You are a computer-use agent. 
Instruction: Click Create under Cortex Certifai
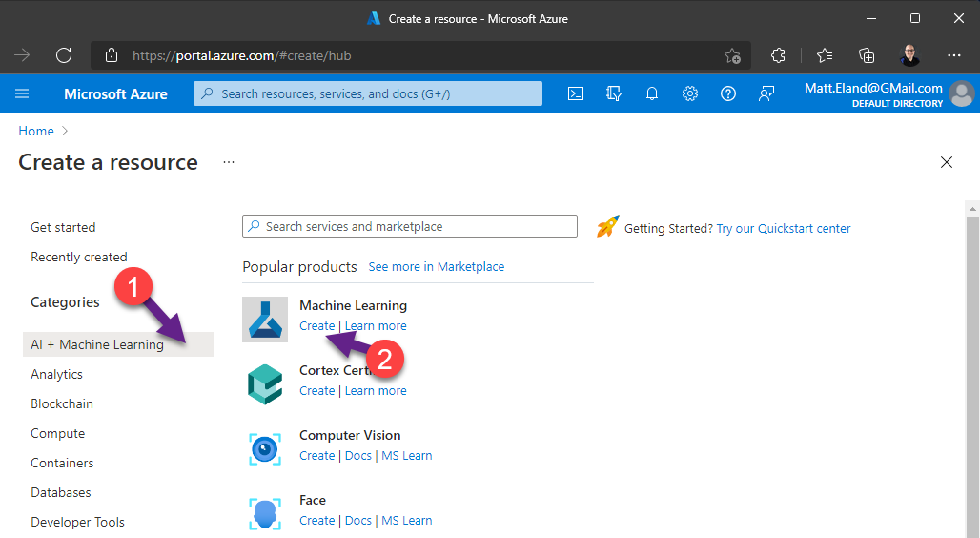click(316, 391)
